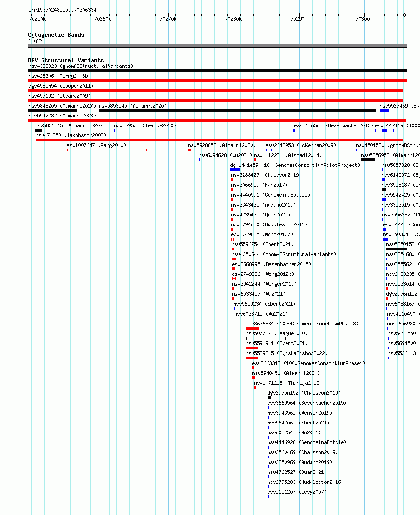
Task: Select nsv4762527 (Quan2021) label
Action: (297, 472)
